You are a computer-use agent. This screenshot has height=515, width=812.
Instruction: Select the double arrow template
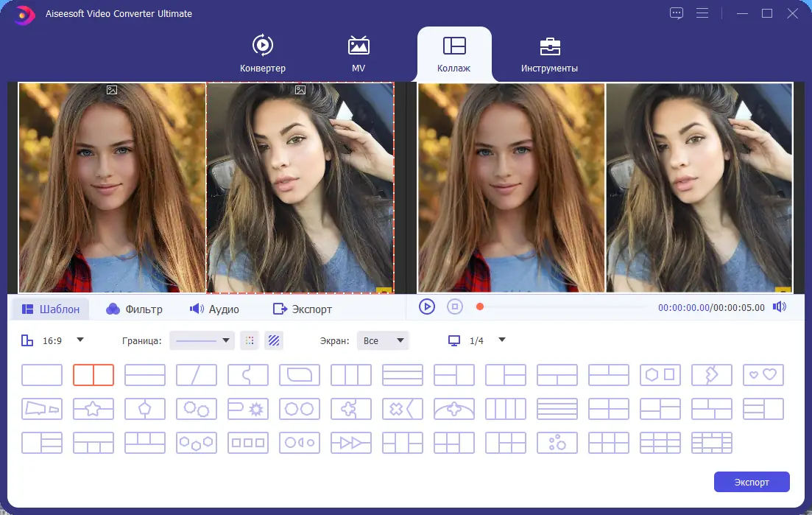pyautogui.click(x=351, y=443)
